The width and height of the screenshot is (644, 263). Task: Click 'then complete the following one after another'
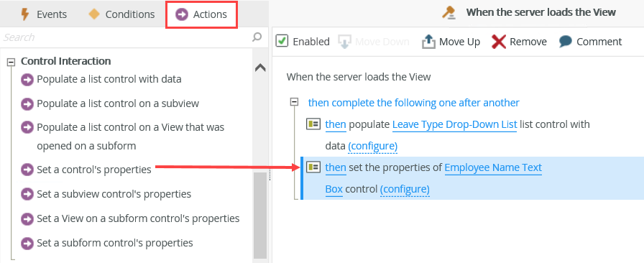coord(413,102)
